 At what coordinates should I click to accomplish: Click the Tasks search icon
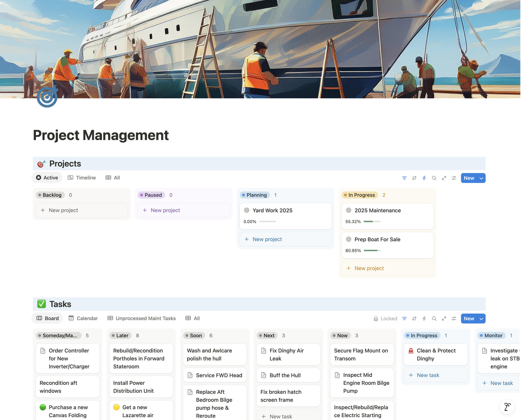(x=434, y=319)
